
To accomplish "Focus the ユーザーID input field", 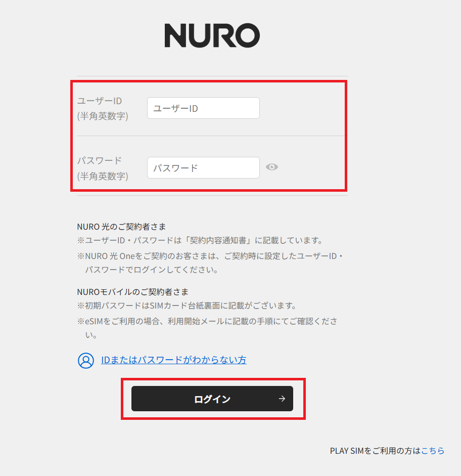I will tap(203, 108).
